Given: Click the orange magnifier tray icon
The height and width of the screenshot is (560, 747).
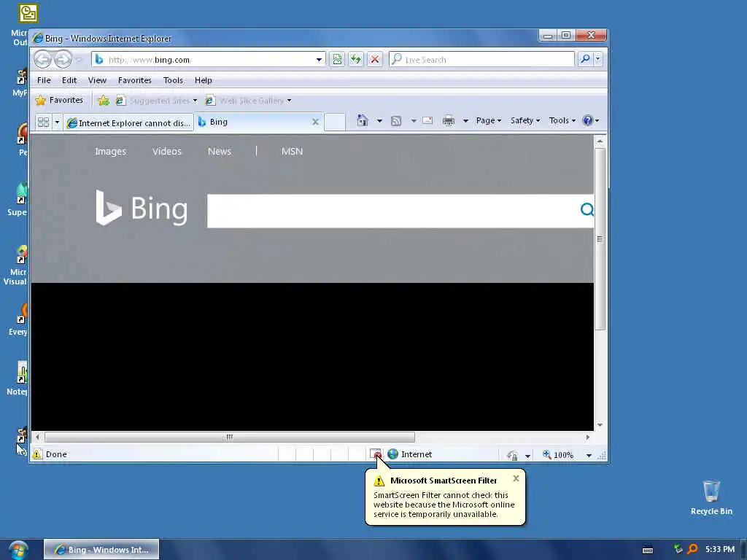Looking at the screenshot, I should (x=693, y=549).
